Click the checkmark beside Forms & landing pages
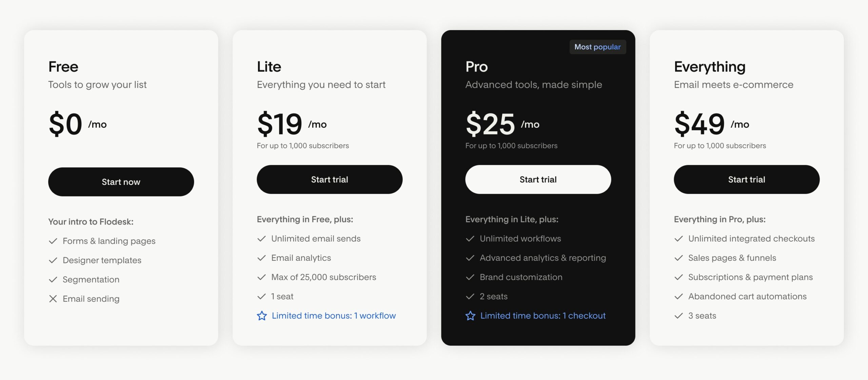The width and height of the screenshot is (868, 380). tap(53, 241)
